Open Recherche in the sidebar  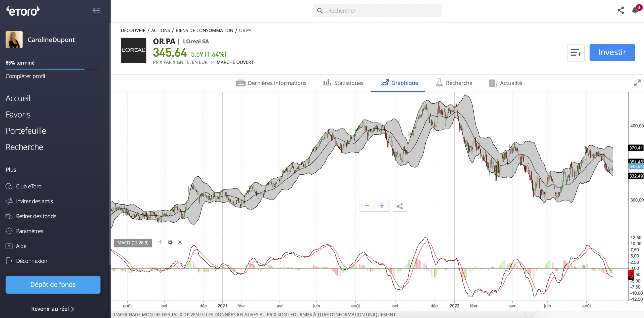(x=24, y=147)
